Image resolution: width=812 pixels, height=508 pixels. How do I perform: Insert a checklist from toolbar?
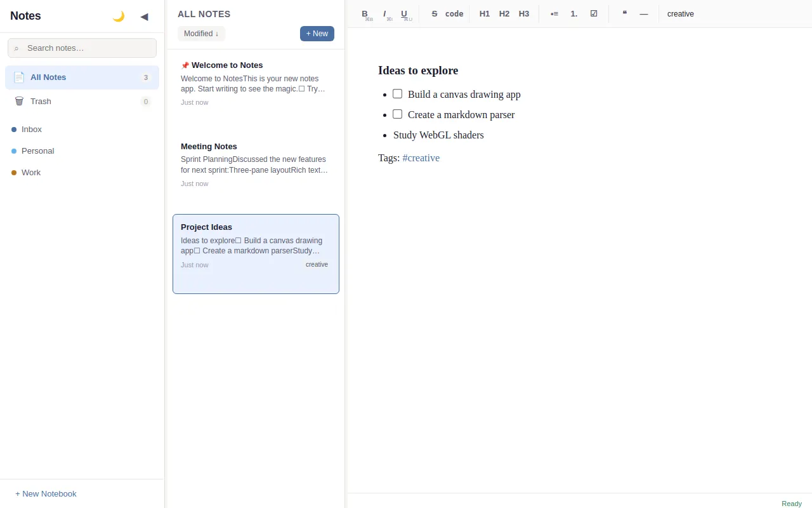click(594, 14)
